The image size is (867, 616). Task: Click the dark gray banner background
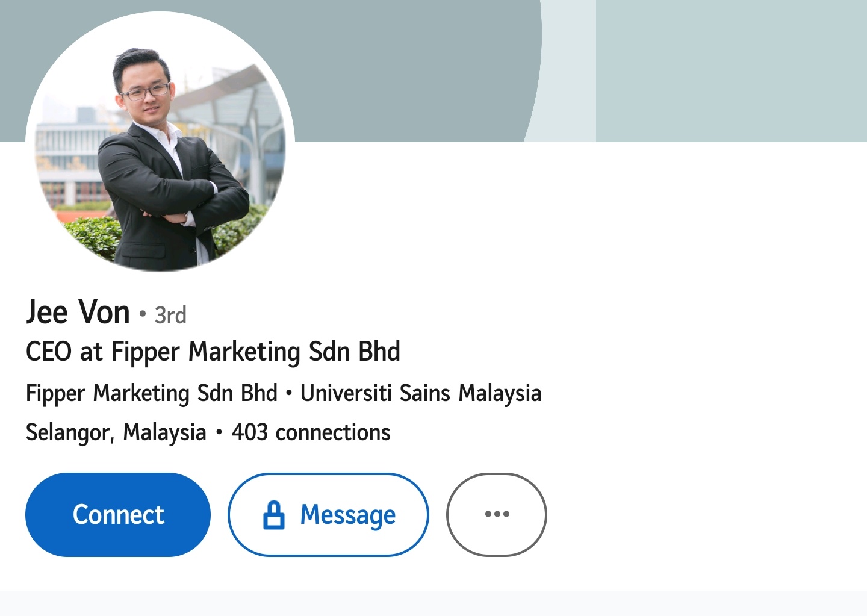tap(409, 66)
